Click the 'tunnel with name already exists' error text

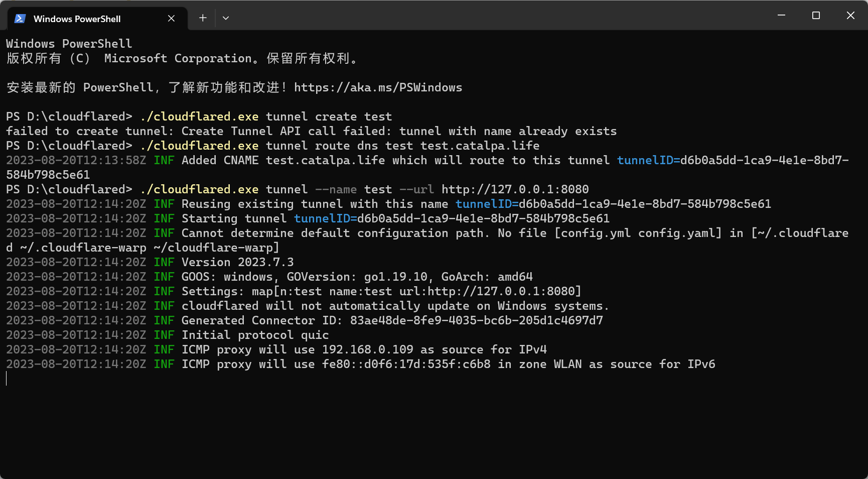click(x=508, y=131)
